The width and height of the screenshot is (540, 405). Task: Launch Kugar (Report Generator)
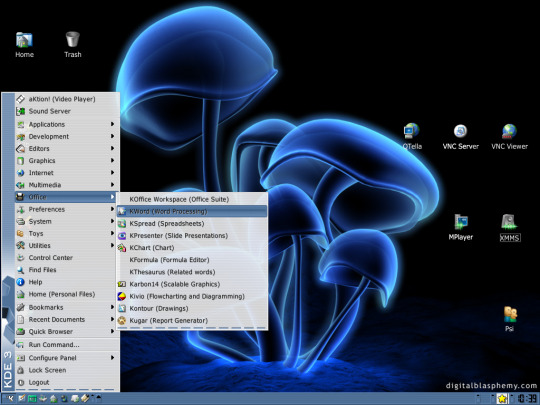coord(192,320)
